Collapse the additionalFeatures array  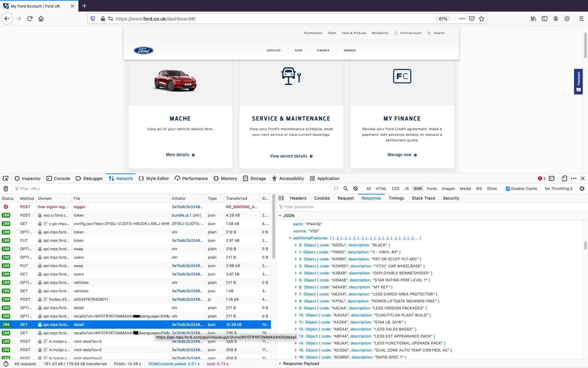click(290, 238)
